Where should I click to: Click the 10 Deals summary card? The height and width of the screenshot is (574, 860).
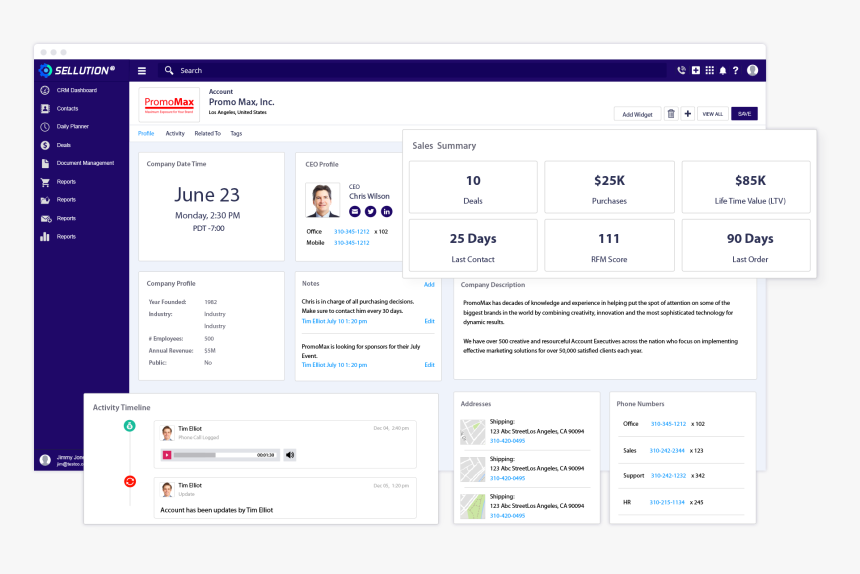click(x=473, y=187)
